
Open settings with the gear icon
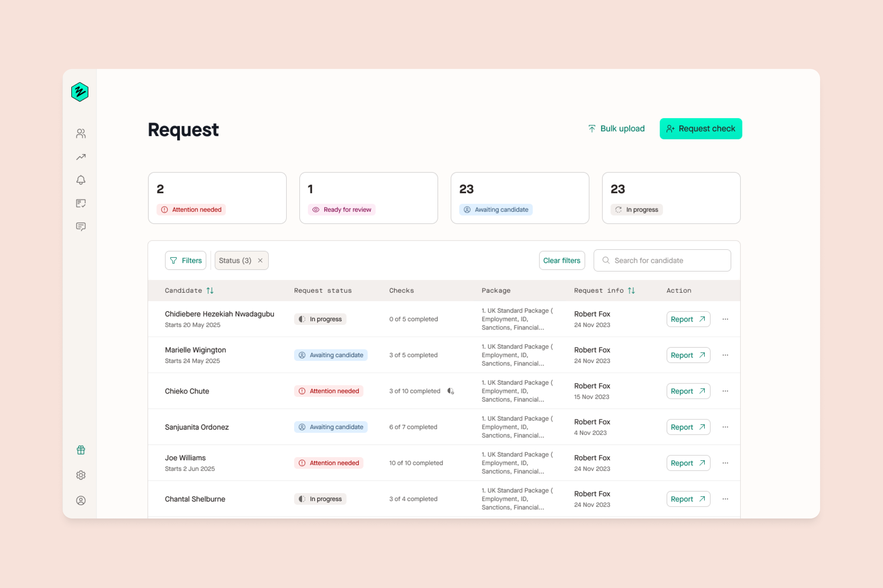pos(81,475)
